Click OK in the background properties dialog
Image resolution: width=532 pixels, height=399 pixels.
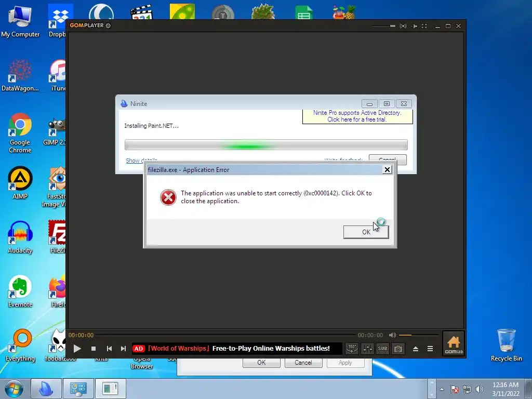tap(261, 362)
